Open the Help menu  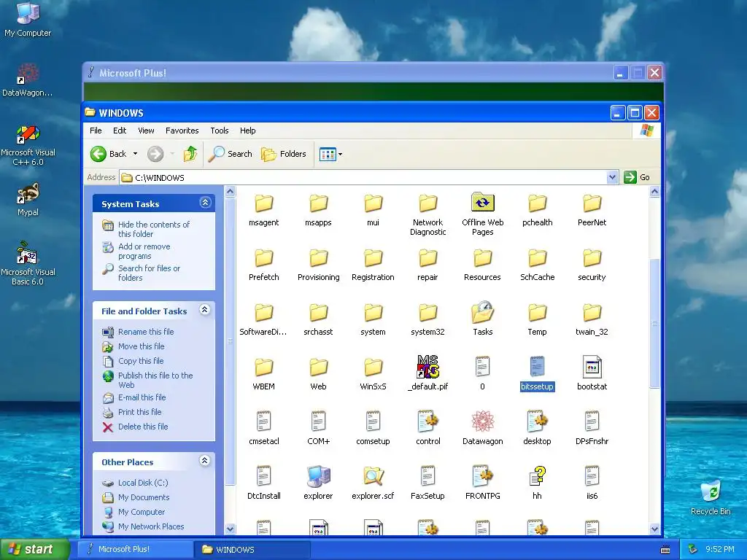(248, 131)
